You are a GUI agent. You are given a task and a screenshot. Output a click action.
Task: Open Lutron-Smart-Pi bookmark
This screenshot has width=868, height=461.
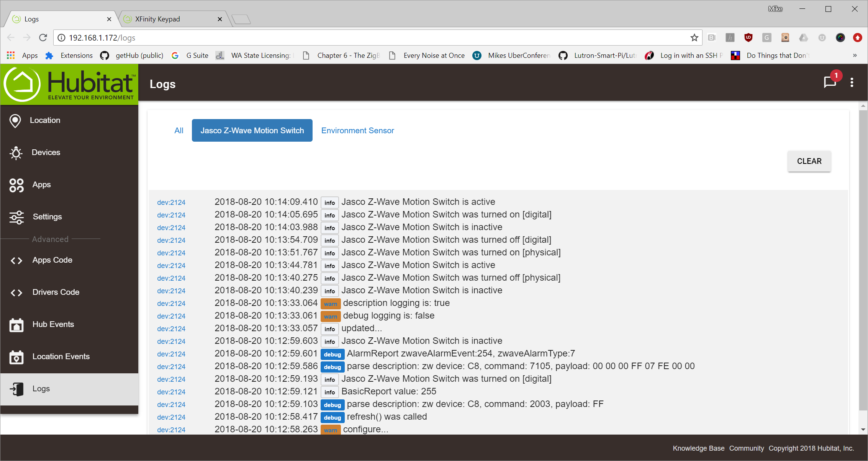[598, 56]
